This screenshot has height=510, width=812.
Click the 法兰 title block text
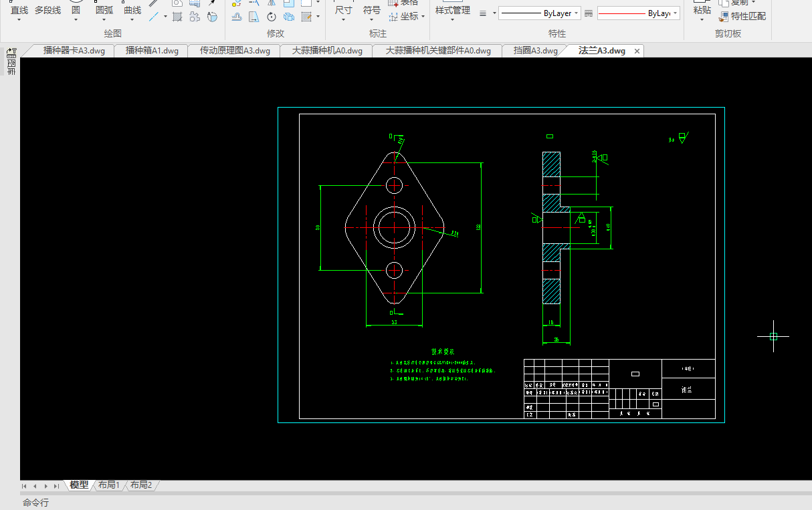point(686,389)
